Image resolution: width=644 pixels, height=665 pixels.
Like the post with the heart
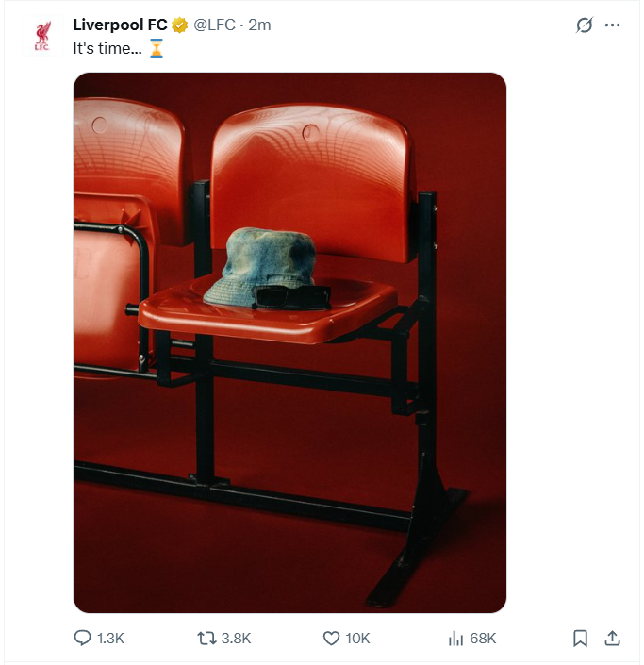pos(331,638)
